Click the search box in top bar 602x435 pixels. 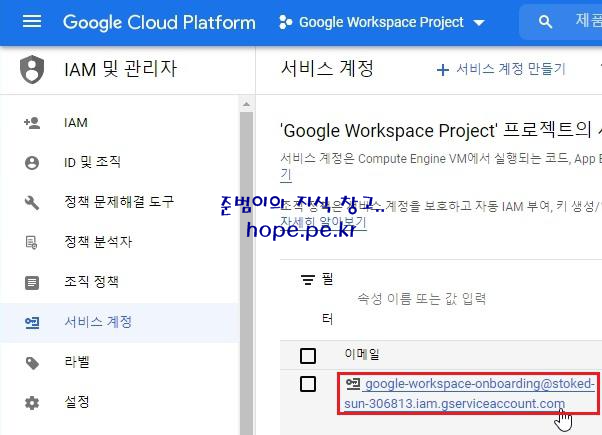click(561, 22)
